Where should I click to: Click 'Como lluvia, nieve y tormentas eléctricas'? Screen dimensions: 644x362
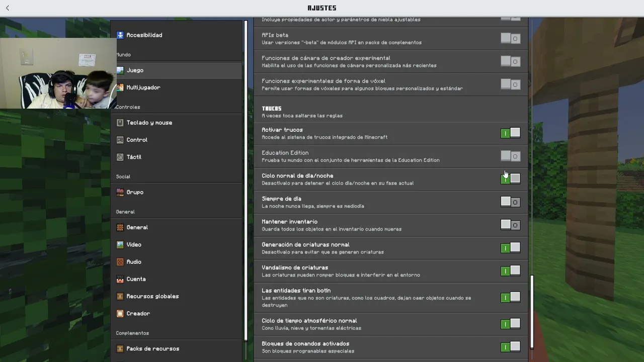click(311, 328)
